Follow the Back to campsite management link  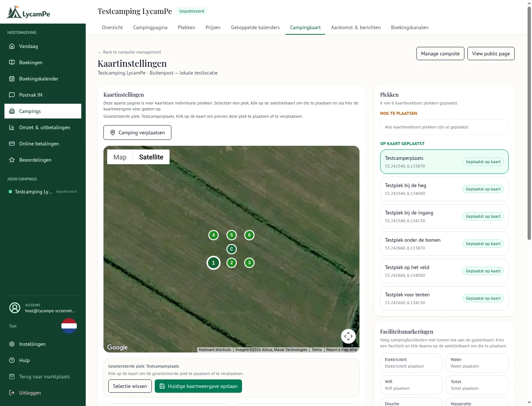click(x=129, y=52)
